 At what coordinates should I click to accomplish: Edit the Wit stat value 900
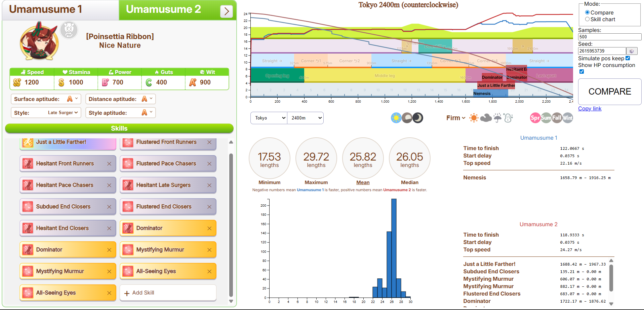(205, 82)
